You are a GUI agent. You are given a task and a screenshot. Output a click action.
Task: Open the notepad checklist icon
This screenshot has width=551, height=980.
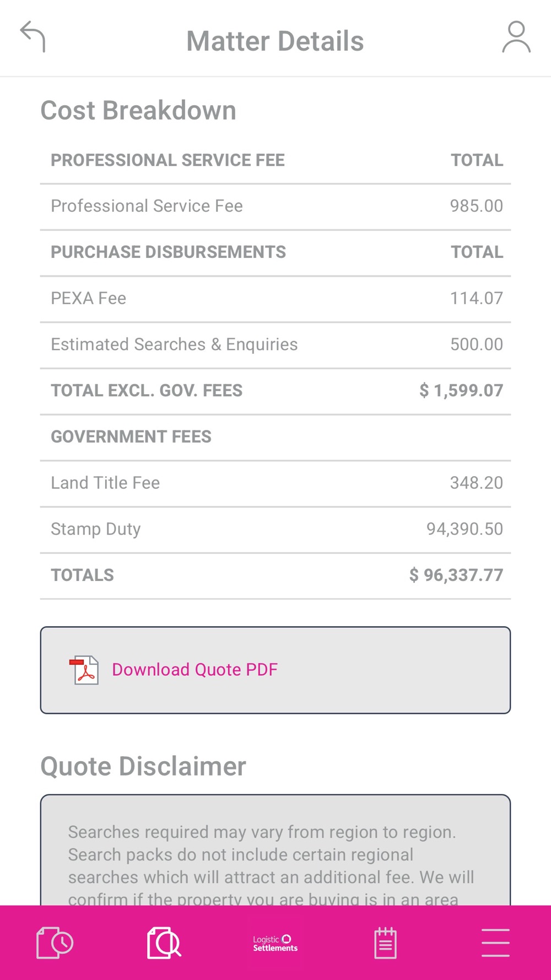tap(385, 943)
